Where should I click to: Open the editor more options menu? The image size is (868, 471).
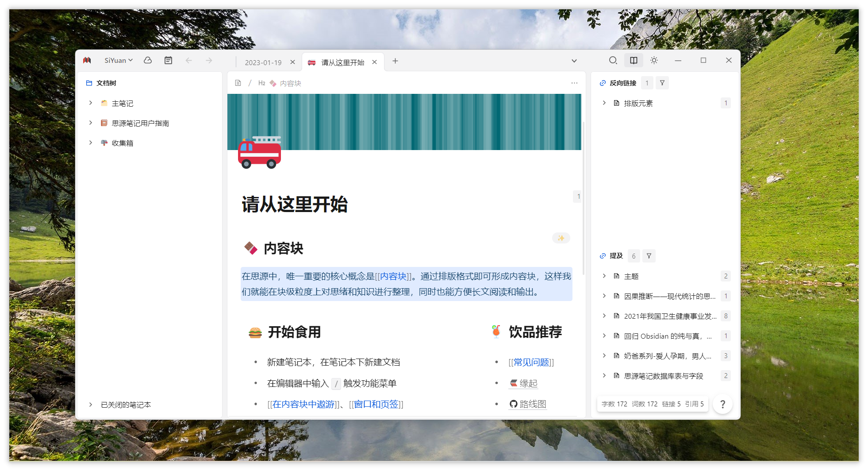click(x=574, y=83)
